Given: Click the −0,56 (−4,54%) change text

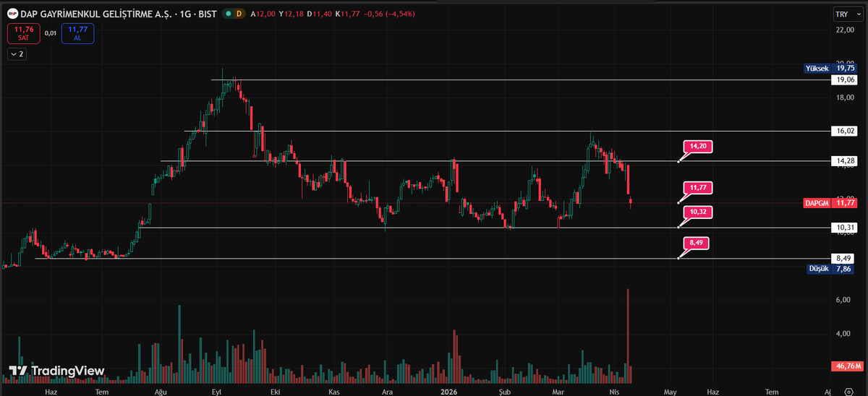Looking at the screenshot, I should click(x=388, y=14).
